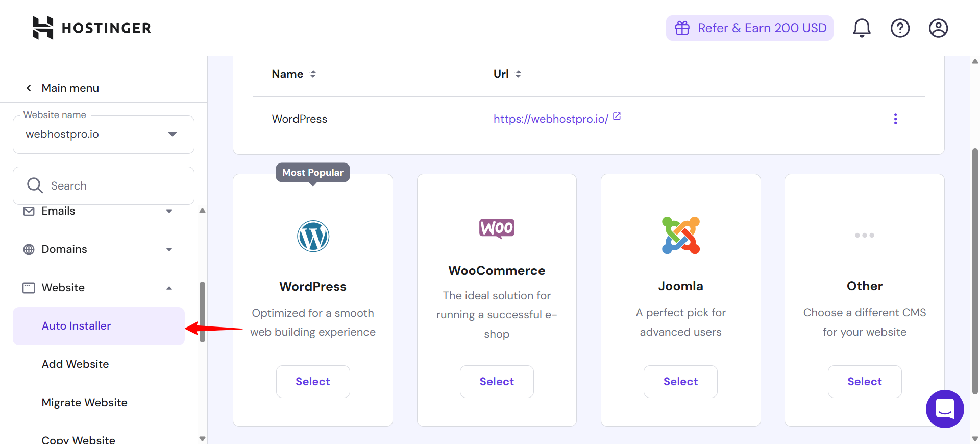Image resolution: width=980 pixels, height=444 pixels.
Task: Click the sidebar scroll up arrow
Action: [202, 211]
